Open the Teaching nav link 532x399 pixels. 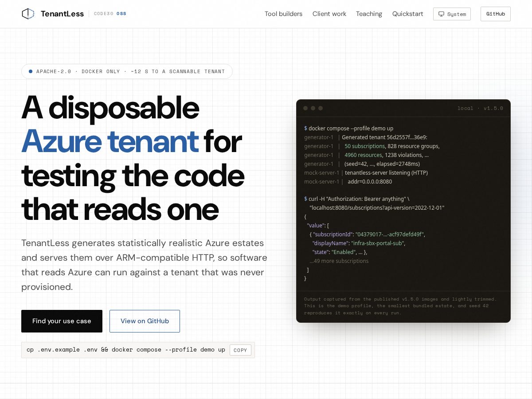point(369,14)
